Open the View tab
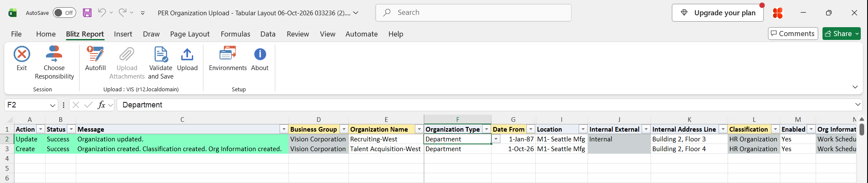The image size is (868, 183). pos(327,34)
